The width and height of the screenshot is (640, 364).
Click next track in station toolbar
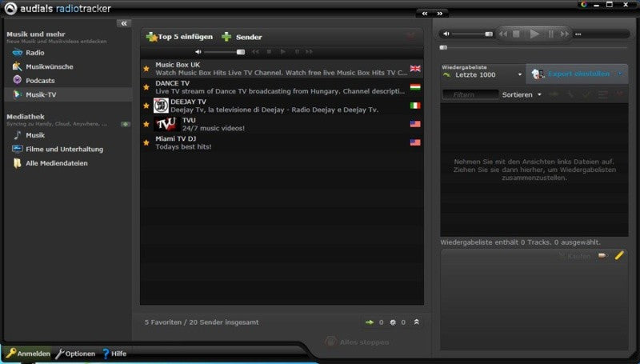click(x=309, y=52)
